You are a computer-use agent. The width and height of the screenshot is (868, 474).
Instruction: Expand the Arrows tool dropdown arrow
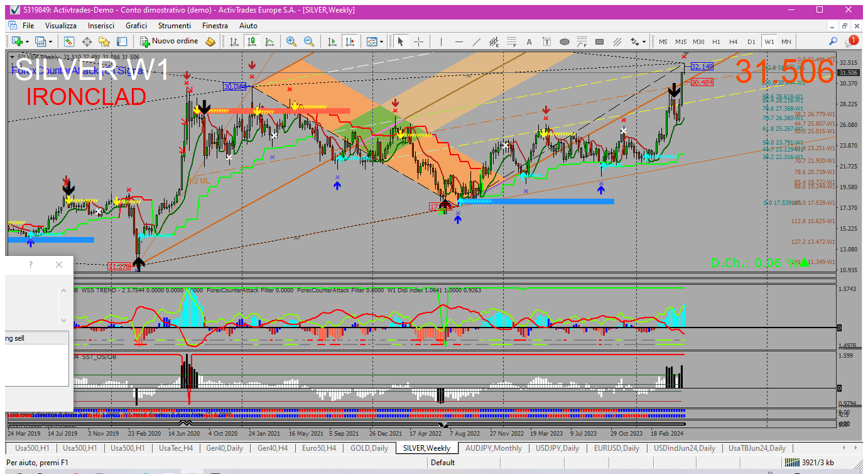tap(644, 41)
